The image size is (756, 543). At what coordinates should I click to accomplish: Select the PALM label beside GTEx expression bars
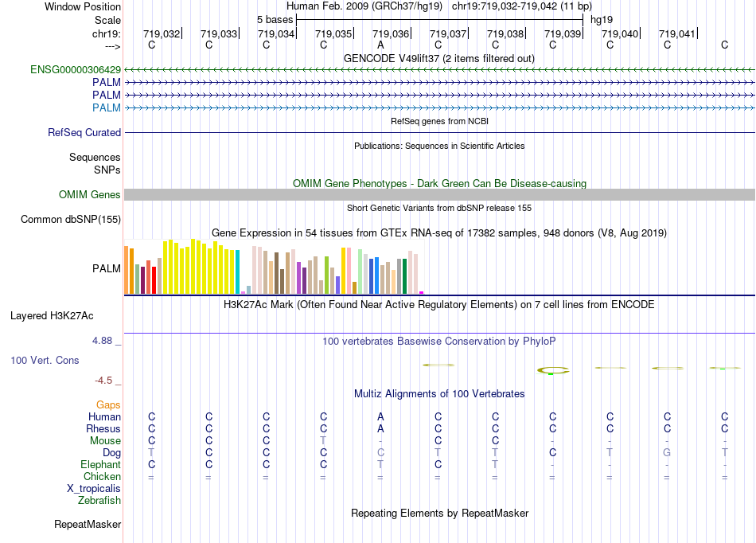point(107,268)
